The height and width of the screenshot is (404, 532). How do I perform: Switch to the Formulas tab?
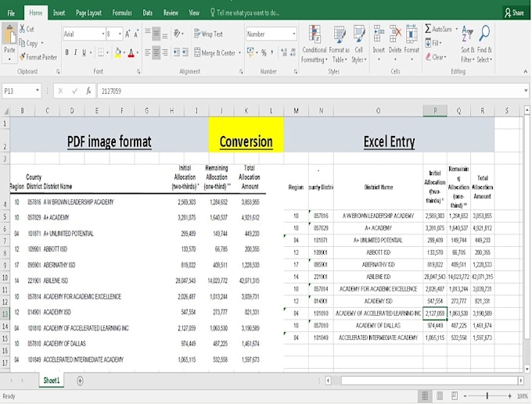[x=122, y=13]
